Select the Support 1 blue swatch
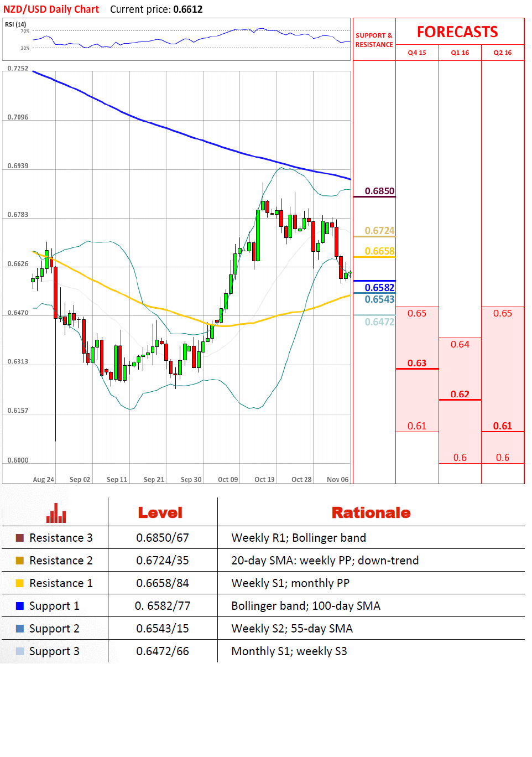 (20, 606)
